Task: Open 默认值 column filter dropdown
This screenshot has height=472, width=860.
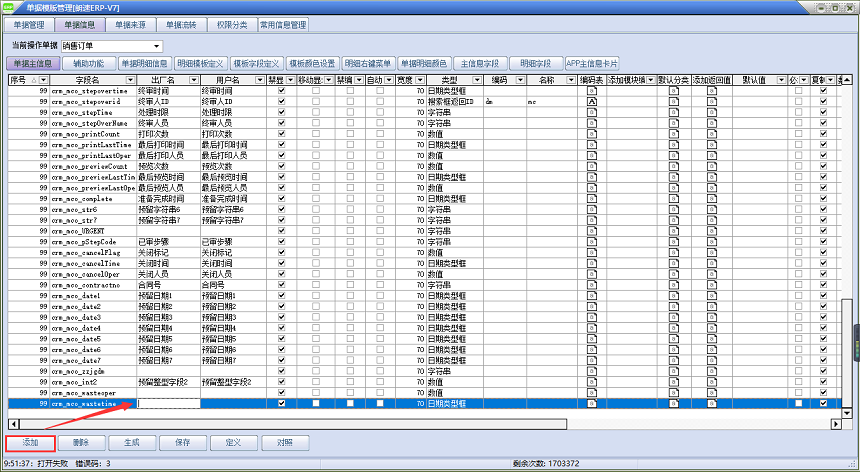Action: click(781, 81)
